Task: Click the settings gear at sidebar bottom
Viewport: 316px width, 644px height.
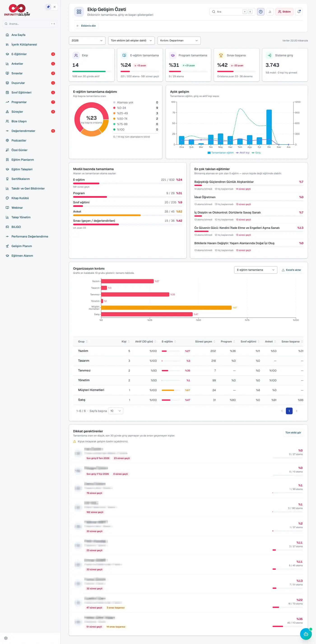Action: 6,638
